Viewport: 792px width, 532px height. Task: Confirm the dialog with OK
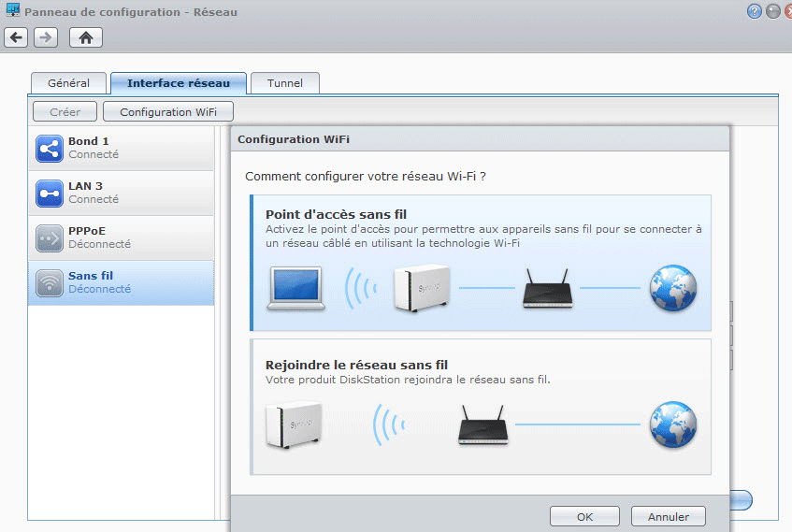pyautogui.click(x=584, y=516)
